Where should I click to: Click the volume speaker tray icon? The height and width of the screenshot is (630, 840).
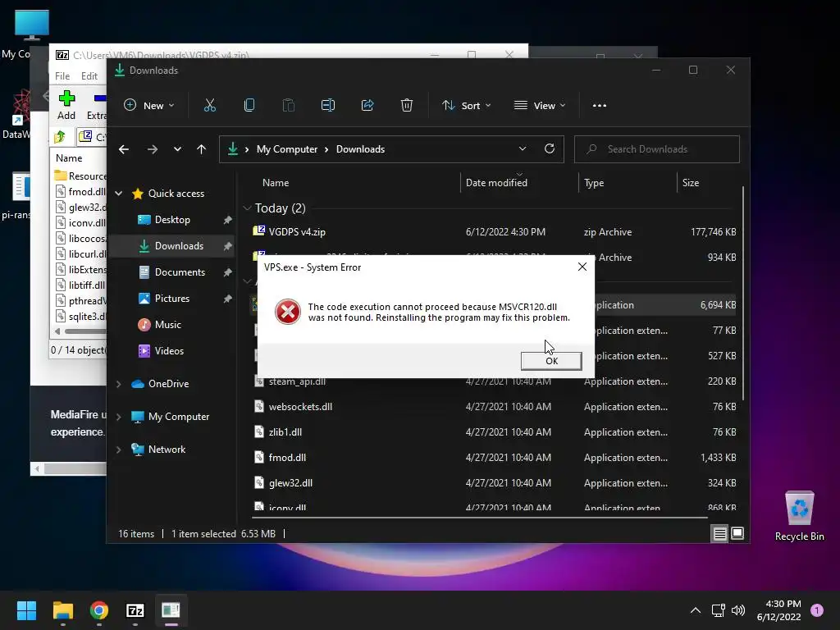[738, 610]
